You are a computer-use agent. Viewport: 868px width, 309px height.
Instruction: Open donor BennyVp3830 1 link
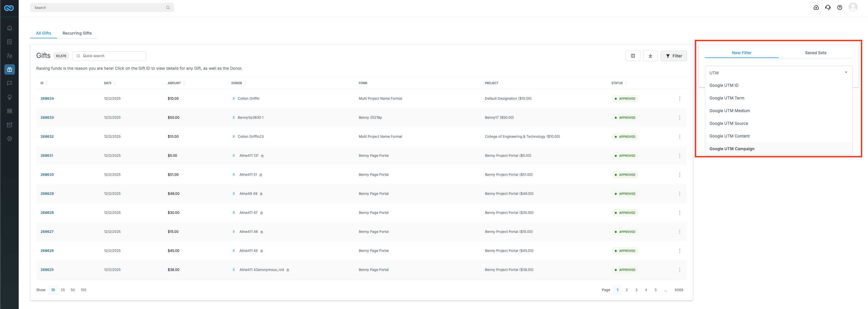pyautogui.click(x=250, y=117)
